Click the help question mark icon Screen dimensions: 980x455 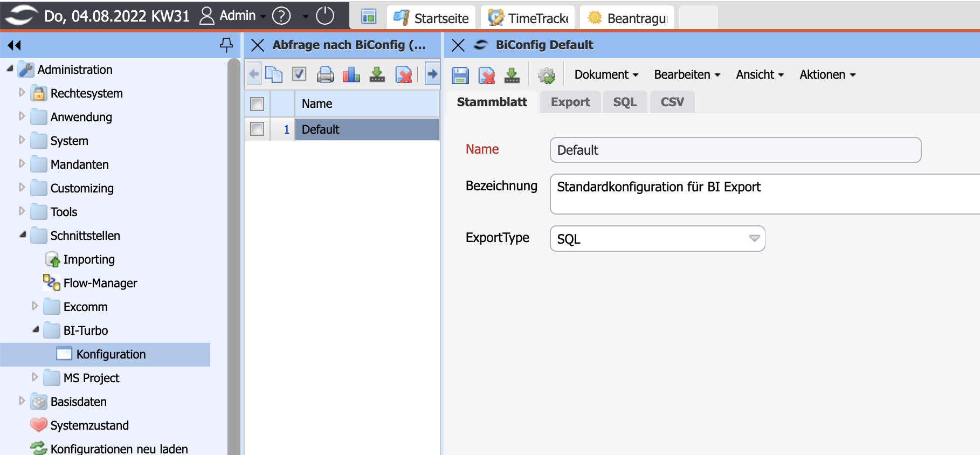281,16
